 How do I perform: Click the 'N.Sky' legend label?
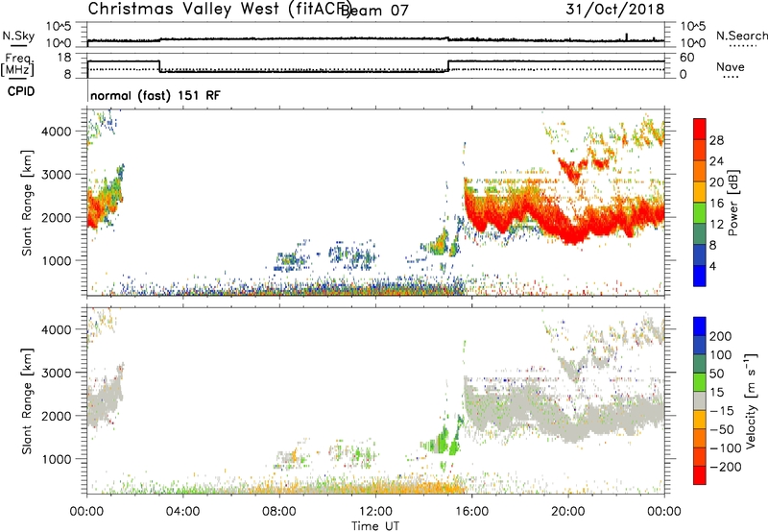click(x=18, y=36)
